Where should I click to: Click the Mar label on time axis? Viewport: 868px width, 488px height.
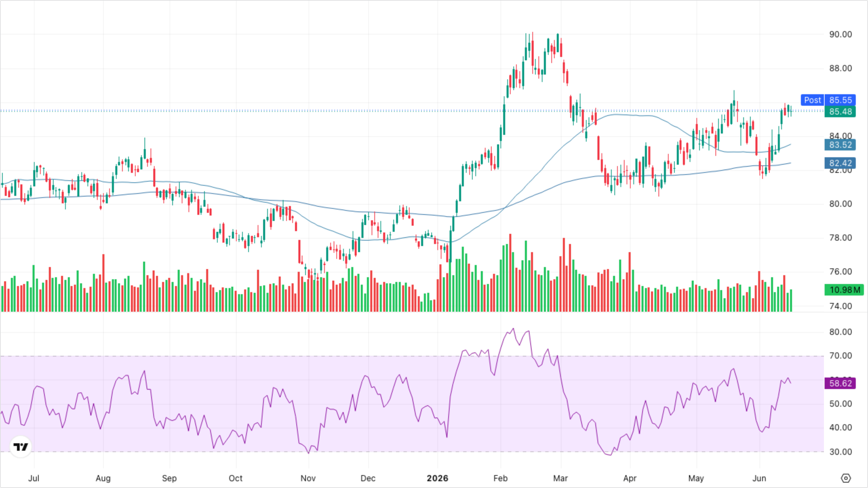click(560, 478)
